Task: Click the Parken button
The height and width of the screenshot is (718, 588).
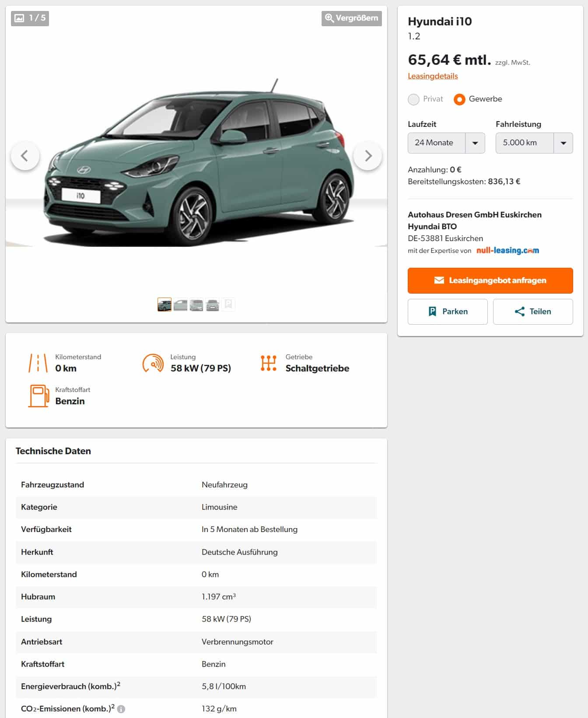Action: coord(448,312)
